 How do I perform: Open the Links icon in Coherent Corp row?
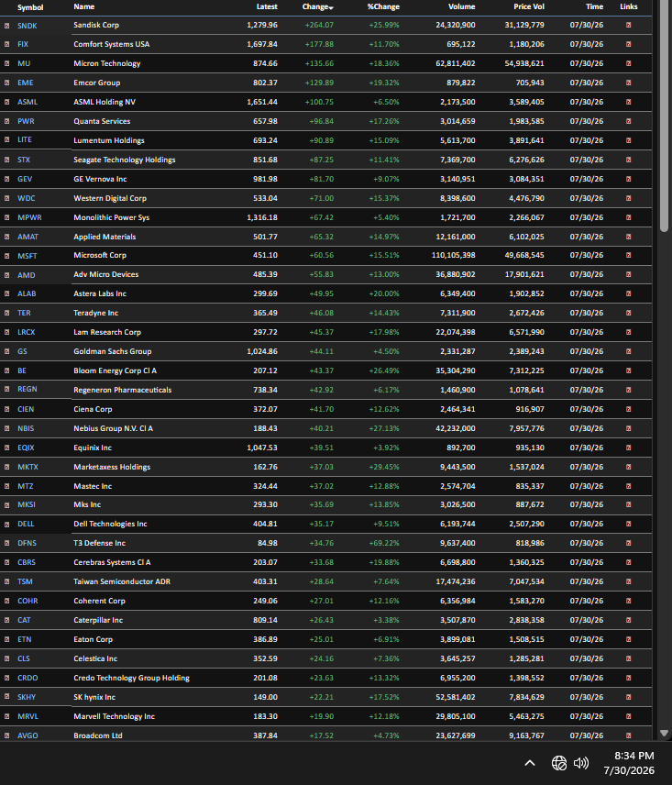(x=629, y=602)
